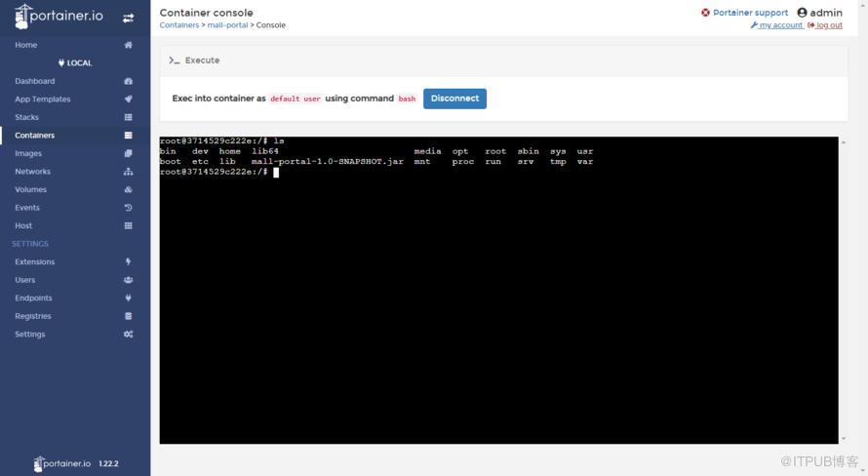The height and width of the screenshot is (476, 868).
Task: Click the Images clone icon
Action: 129,153
